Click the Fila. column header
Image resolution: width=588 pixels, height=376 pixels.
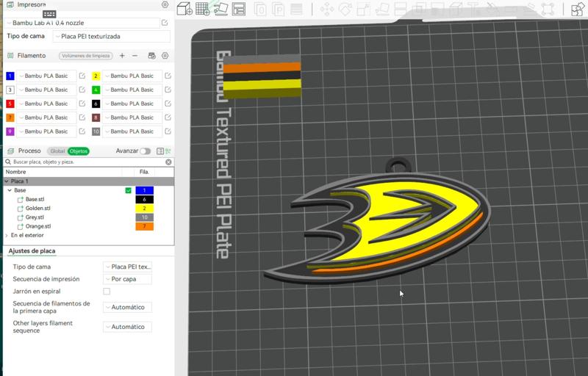click(x=144, y=172)
